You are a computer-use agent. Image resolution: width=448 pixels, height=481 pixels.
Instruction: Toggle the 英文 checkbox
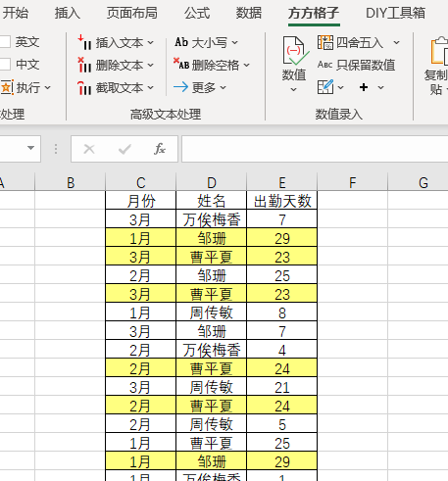tap(5, 42)
